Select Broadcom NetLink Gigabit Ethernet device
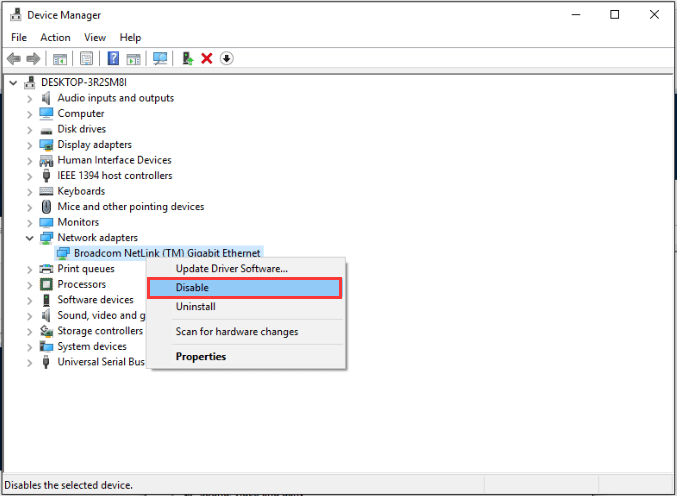This screenshot has width=677, height=496. [166, 253]
